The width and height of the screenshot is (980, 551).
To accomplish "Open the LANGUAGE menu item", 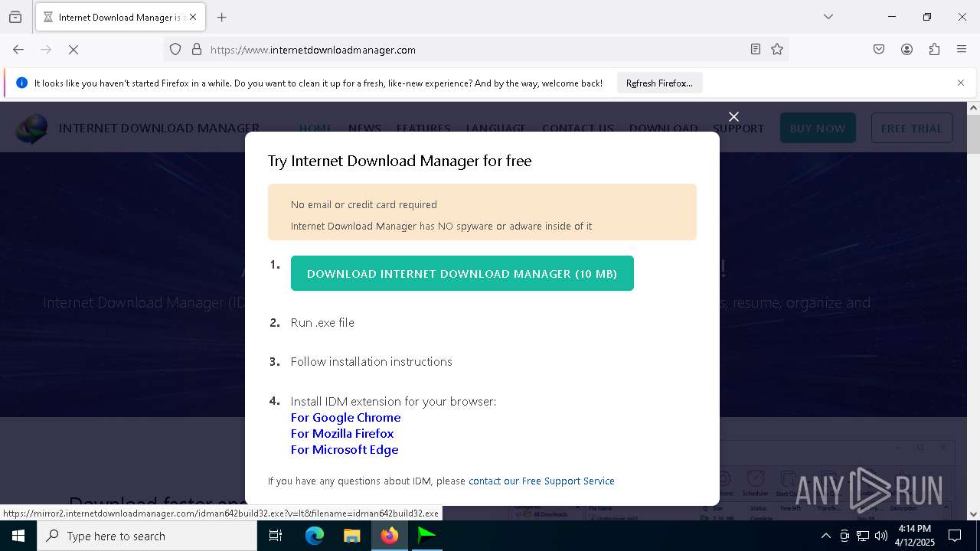I will (496, 129).
